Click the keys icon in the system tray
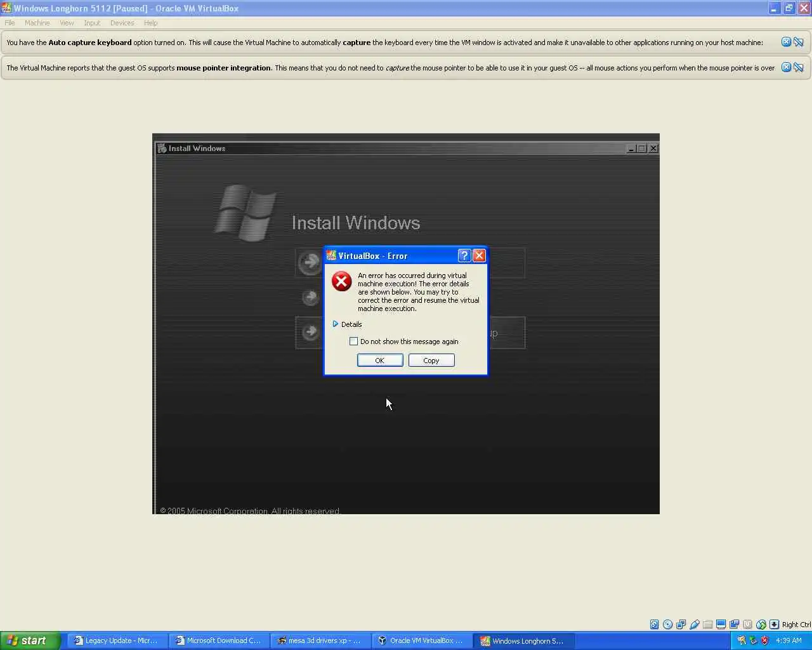 [741, 640]
